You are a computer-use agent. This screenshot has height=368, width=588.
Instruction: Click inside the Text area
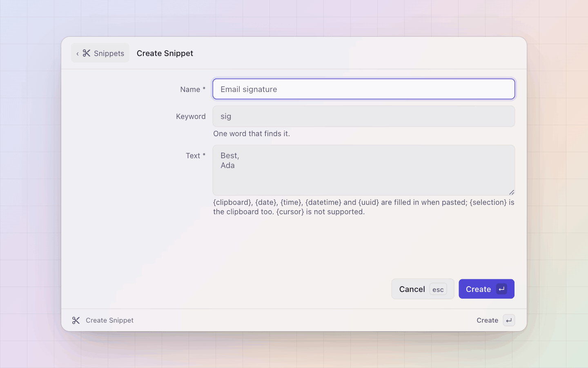click(363, 170)
